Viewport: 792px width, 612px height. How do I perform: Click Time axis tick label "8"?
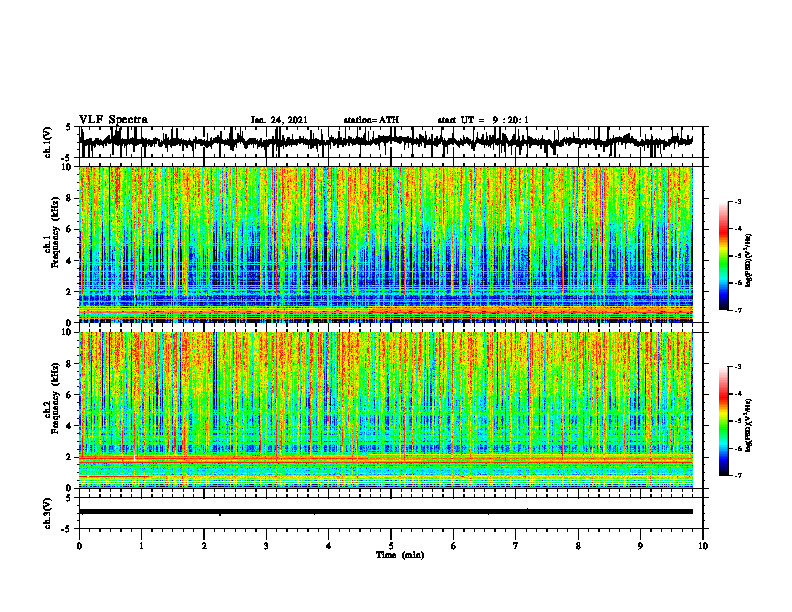coord(578,546)
